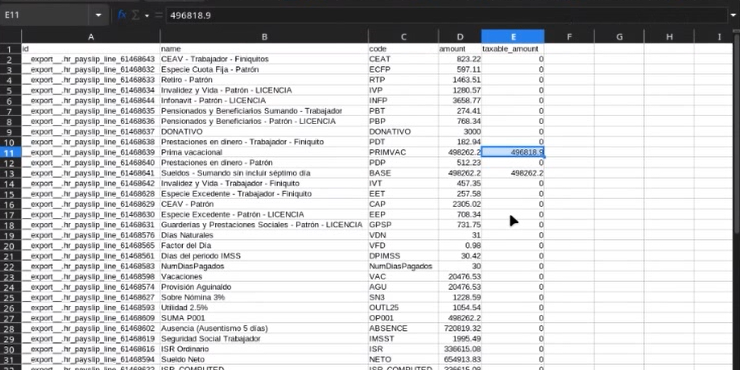This screenshot has height=370, width=740.
Task: Select cell 'Retiro - Patrón'
Action: tap(264, 80)
